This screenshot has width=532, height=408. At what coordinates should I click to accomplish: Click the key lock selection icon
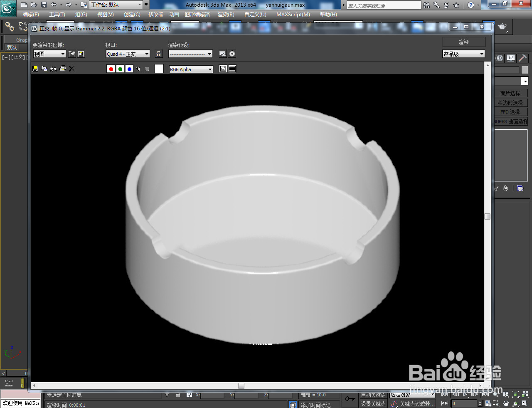point(350,399)
